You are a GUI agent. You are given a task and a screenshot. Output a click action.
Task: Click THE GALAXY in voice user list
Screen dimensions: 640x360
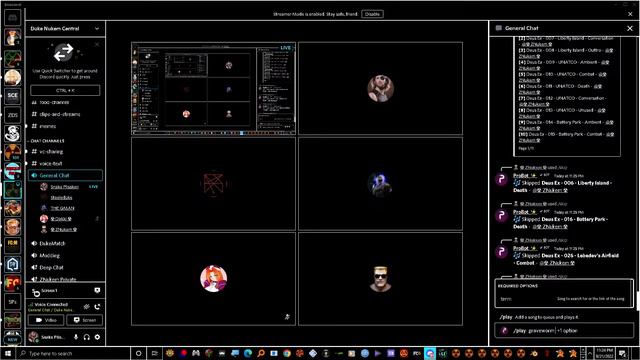click(62, 208)
